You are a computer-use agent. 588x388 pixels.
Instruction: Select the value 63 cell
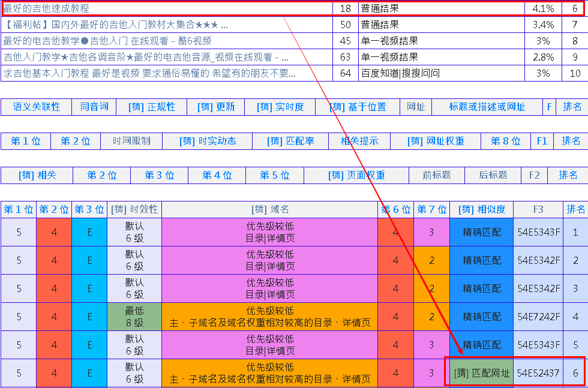346,57
